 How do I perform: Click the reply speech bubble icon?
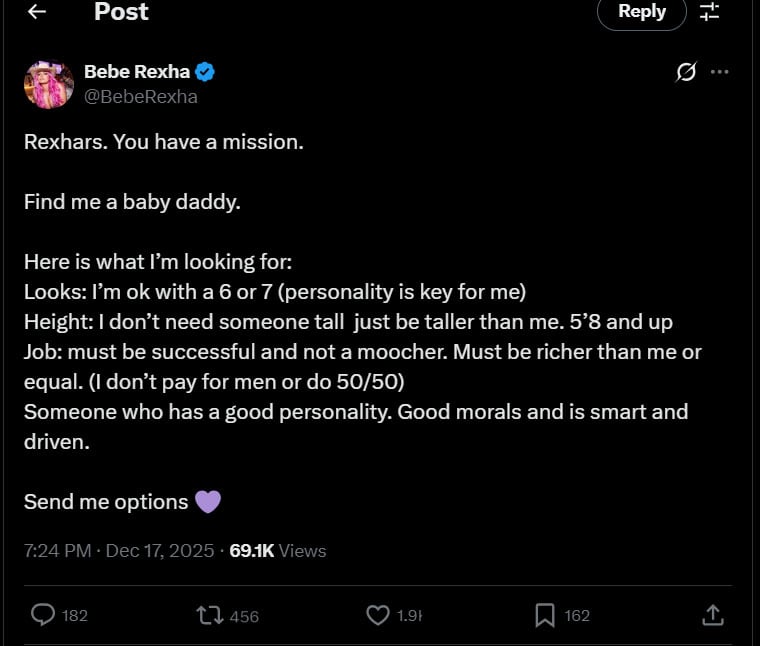click(43, 615)
